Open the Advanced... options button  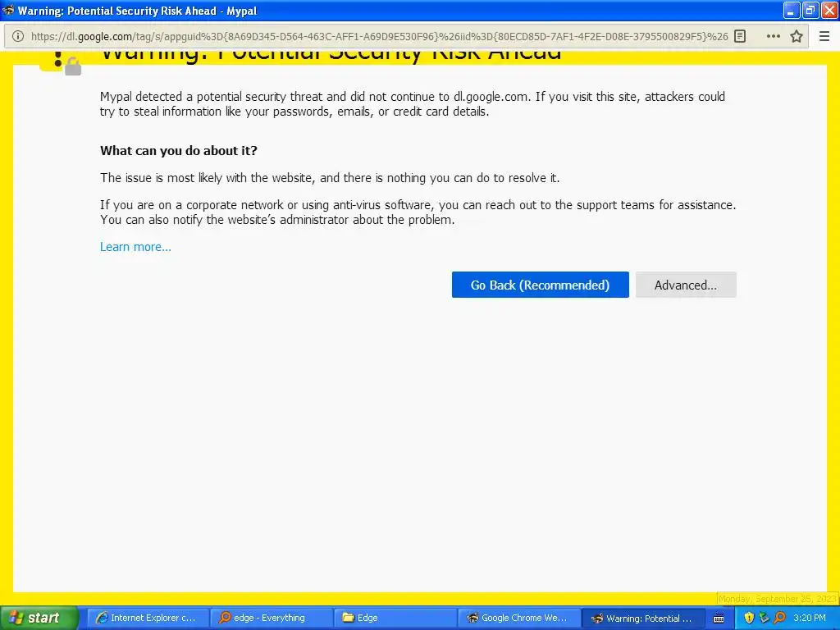(x=686, y=285)
